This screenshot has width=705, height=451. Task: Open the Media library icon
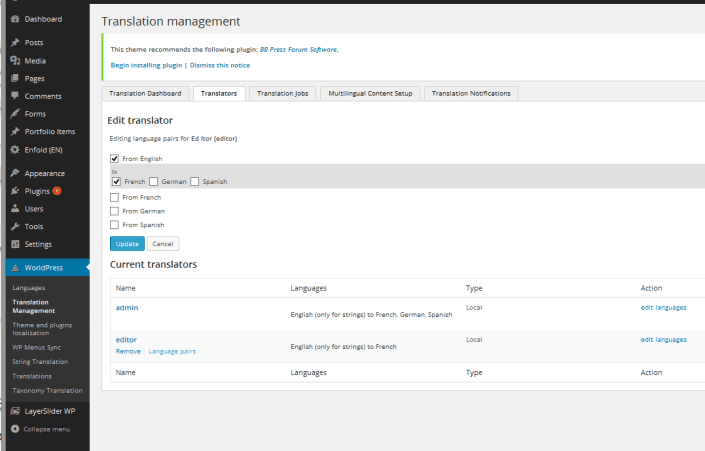(15, 60)
